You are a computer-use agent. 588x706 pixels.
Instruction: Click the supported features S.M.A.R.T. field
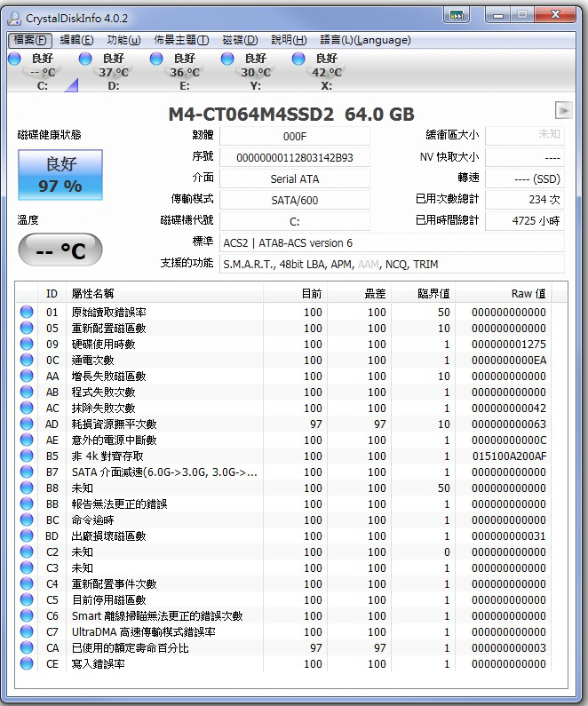392,265
